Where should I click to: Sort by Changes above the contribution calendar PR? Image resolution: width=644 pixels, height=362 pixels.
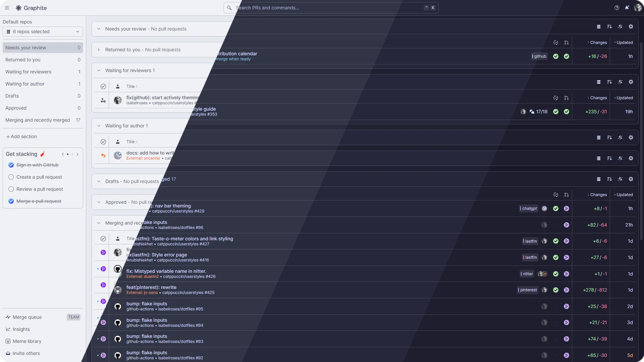[x=597, y=43]
